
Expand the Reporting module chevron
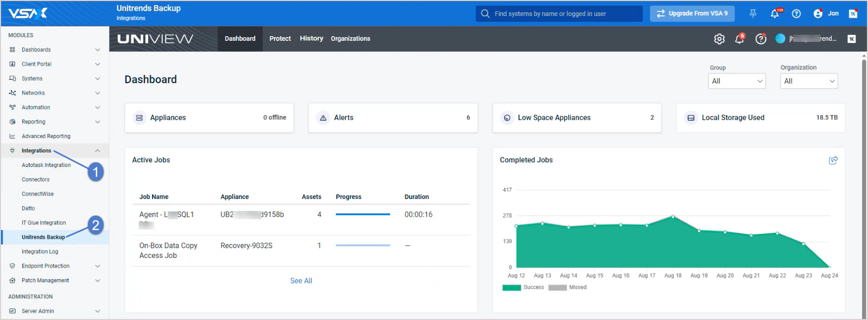(97, 122)
